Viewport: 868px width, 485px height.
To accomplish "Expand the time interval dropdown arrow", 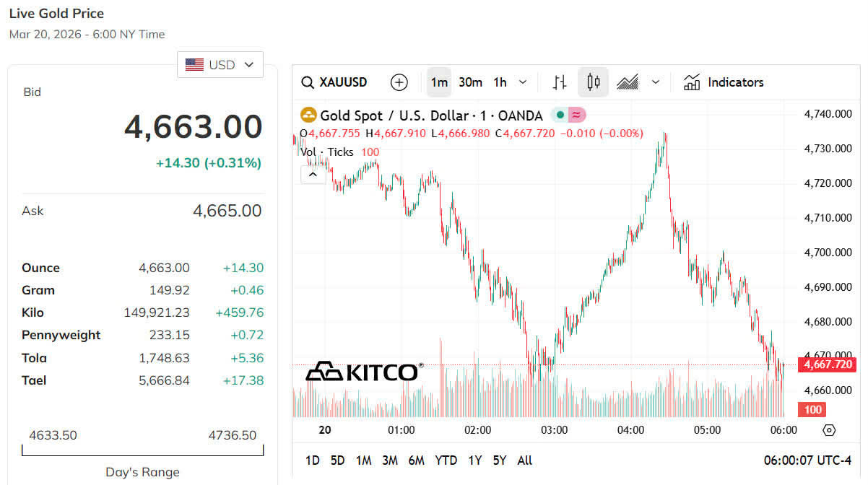I will pos(523,82).
